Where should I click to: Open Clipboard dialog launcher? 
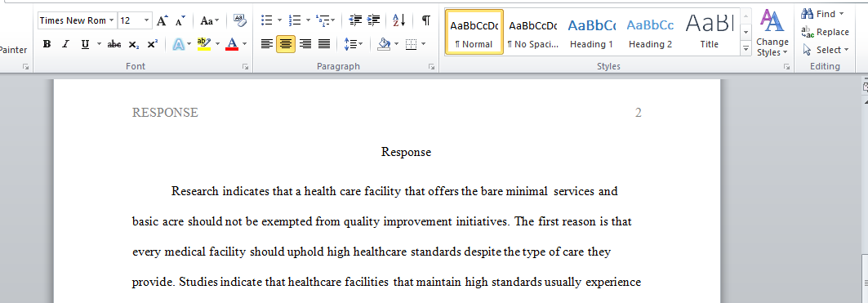(25, 66)
